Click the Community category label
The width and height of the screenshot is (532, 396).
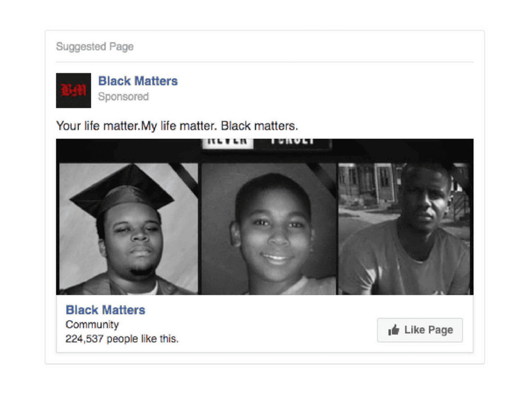pyautogui.click(x=92, y=325)
